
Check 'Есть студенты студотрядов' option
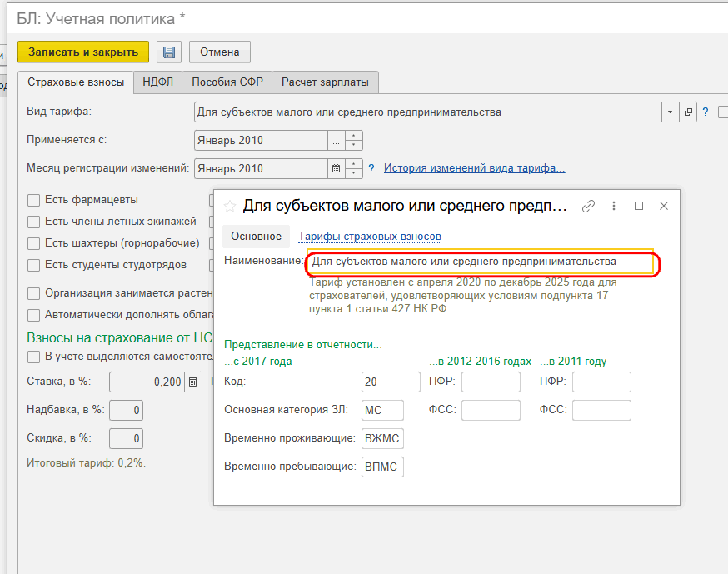coord(33,265)
